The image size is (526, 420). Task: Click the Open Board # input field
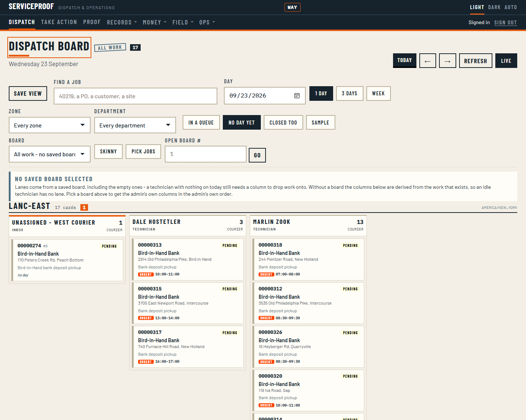tap(206, 154)
